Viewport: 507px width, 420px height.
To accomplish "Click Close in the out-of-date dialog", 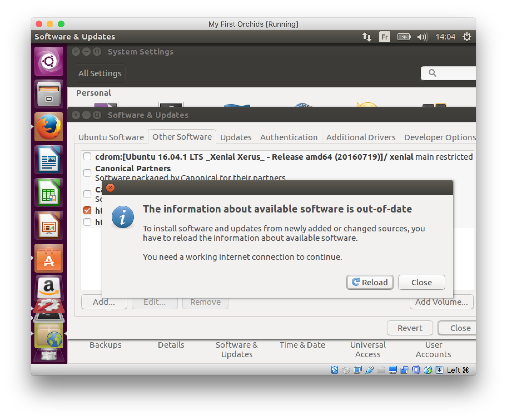I will [421, 282].
